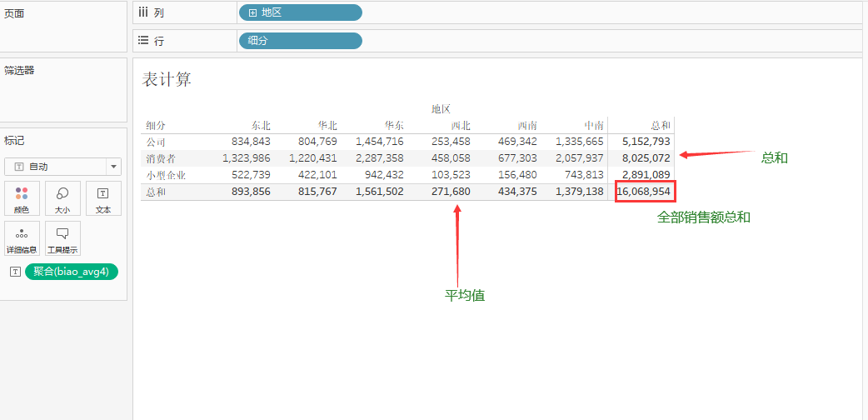The width and height of the screenshot is (868, 420).
Task: Click the average value 815,767
Action: (x=317, y=192)
